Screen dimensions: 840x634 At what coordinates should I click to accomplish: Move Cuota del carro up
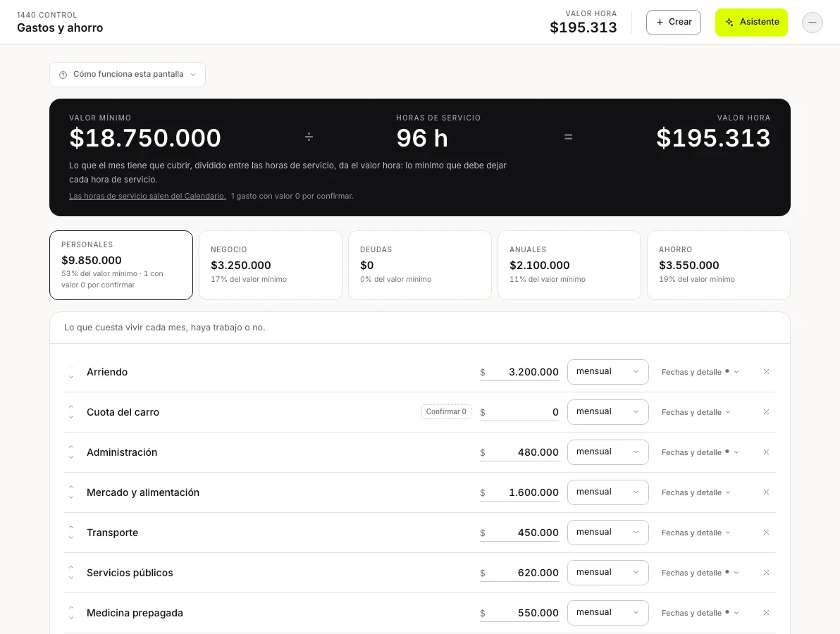[70, 407]
